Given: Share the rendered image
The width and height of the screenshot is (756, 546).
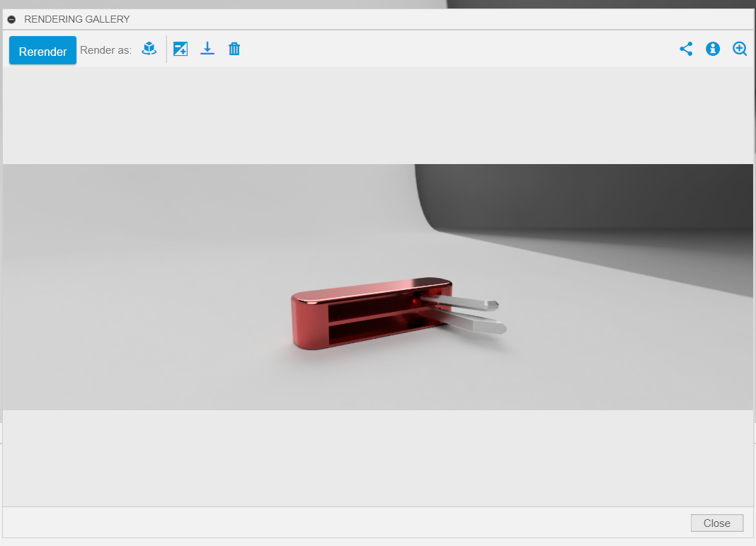Looking at the screenshot, I should pyautogui.click(x=686, y=49).
